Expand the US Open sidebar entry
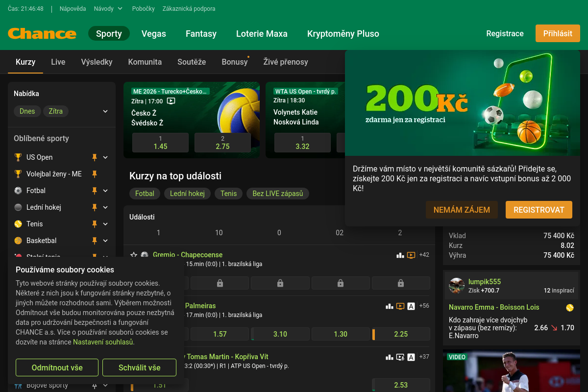588x392 pixels. pyautogui.click(x=105, y=157)
